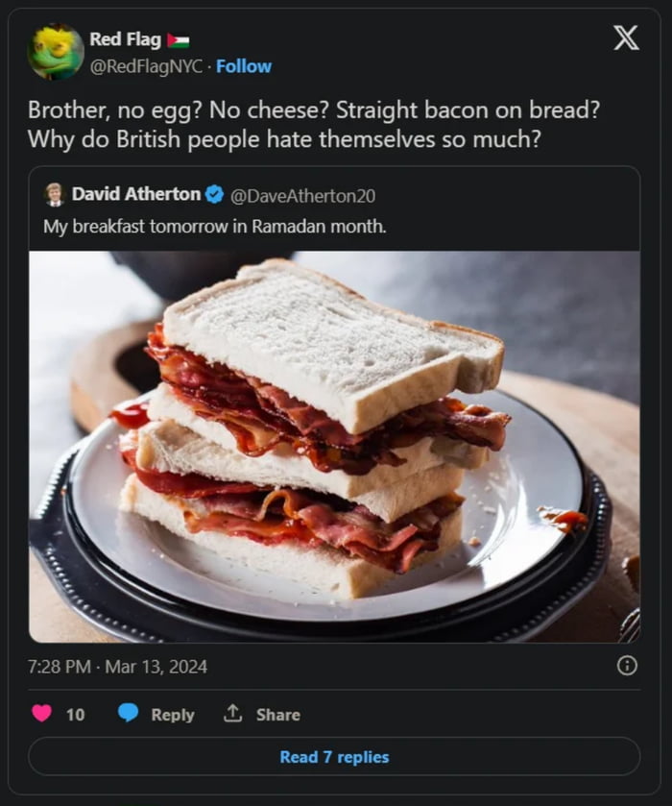
Task: Open replies via the blue Reply bubble icon
Action: click(x=129, y=714)
